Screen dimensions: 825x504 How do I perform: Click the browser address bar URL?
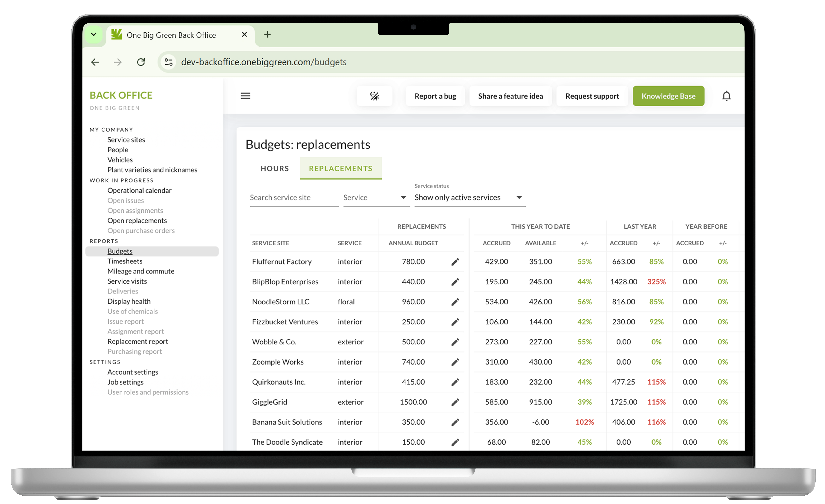click(264, 62)
